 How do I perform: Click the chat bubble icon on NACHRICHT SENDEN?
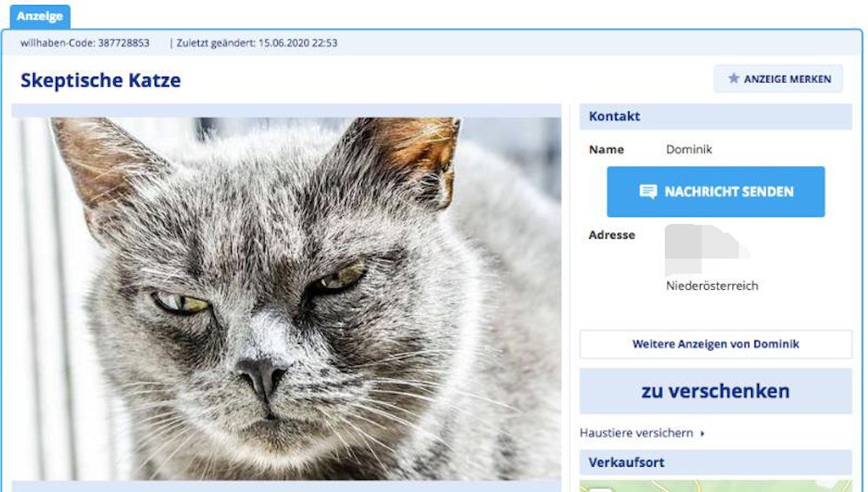[x=648, y=192]
